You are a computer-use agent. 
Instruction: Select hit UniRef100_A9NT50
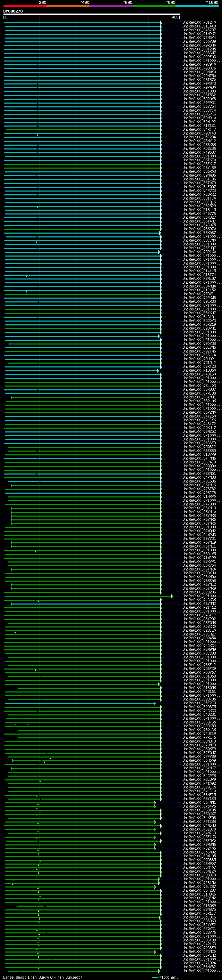(199, 76)
